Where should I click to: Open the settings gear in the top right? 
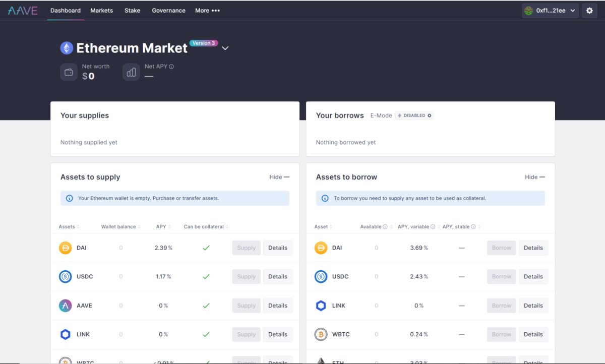pyautogui.click(x=589, y=10)
